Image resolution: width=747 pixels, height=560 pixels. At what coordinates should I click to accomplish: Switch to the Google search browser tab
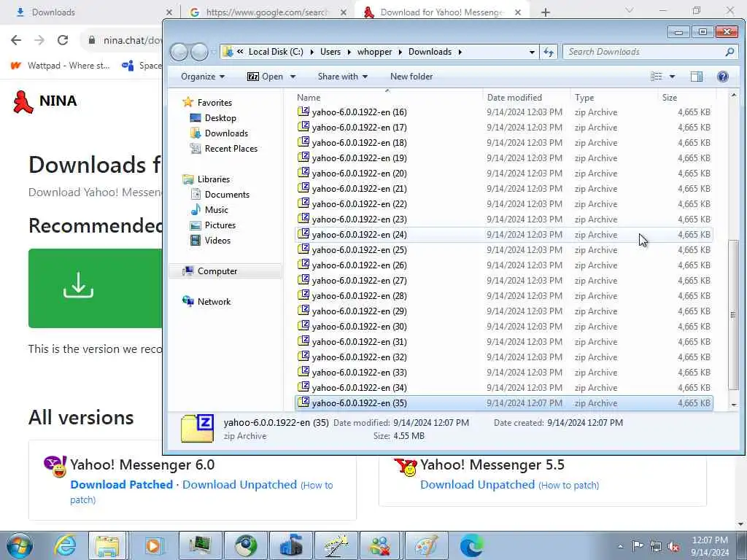pos(267,12)
